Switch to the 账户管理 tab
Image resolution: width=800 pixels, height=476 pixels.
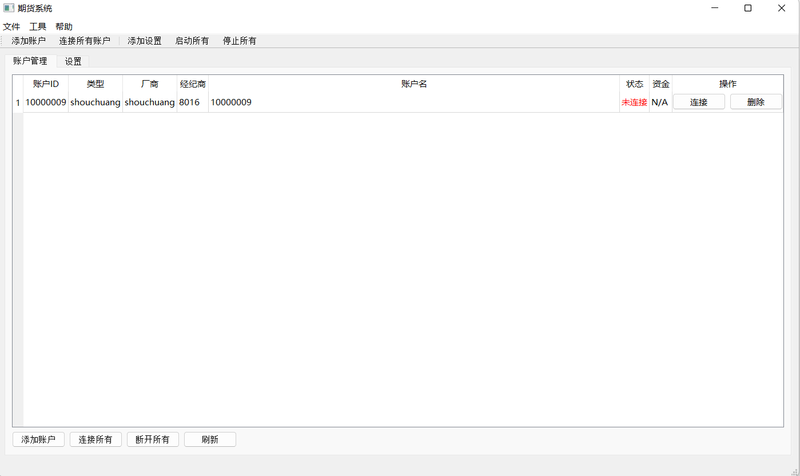click(30, 61)
